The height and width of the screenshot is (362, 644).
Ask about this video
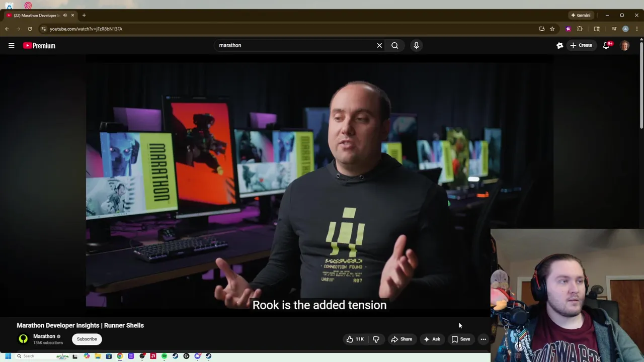tap(432, 339)
